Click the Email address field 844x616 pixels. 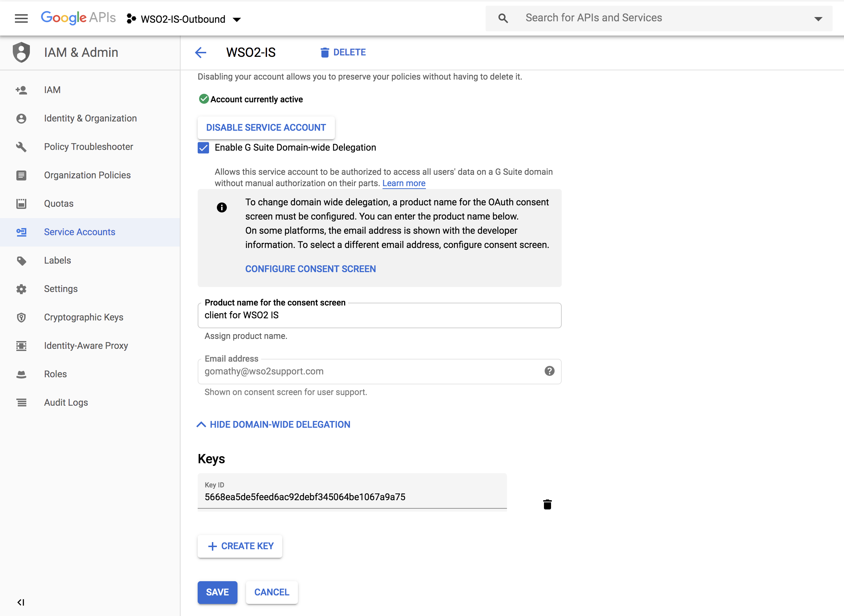(x=379, y=371)
